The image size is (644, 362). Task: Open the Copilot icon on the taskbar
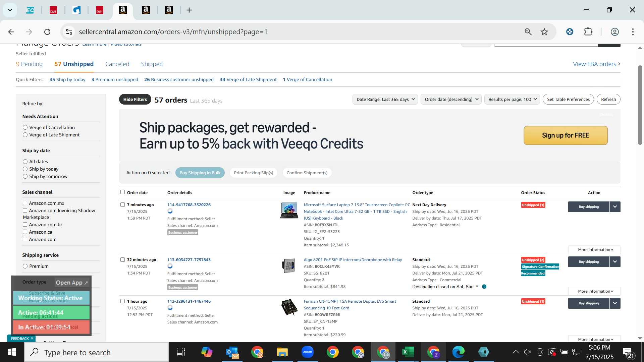click(x=207, y=352)
